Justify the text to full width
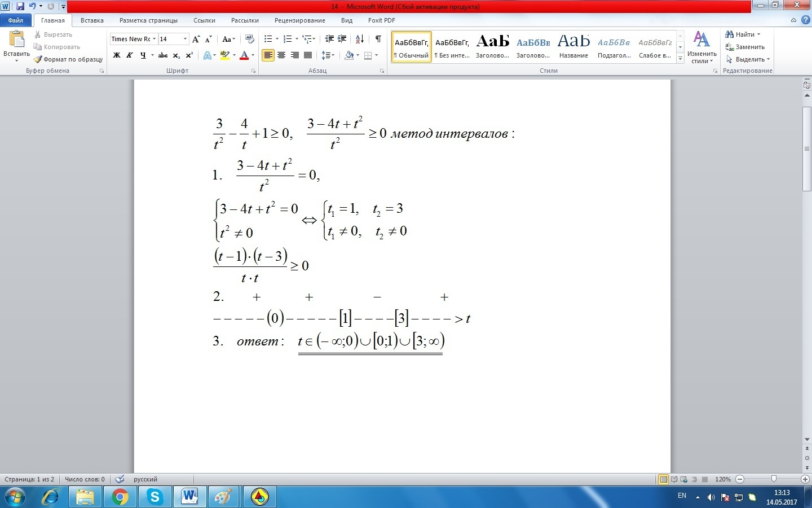Viewport: 812px width, 508px height. point(308,55)
